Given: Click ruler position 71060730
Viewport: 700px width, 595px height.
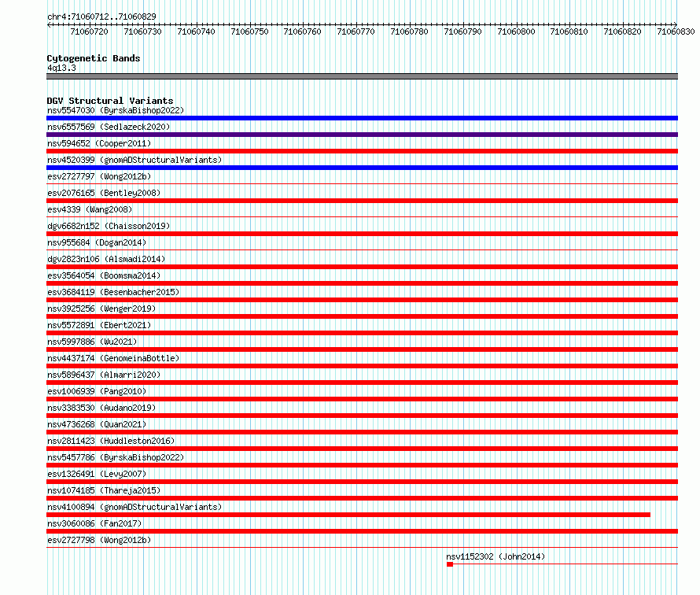Looking at the screenshot, I should pos(143,31).
